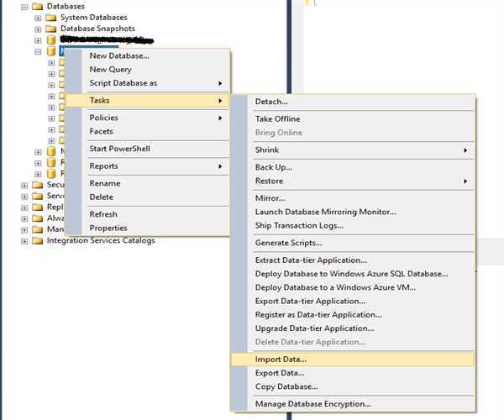This screenshot has width=504, height=420.
Task: Click the Integration Services Catalogs folder icon
Action: click(37, 240)
